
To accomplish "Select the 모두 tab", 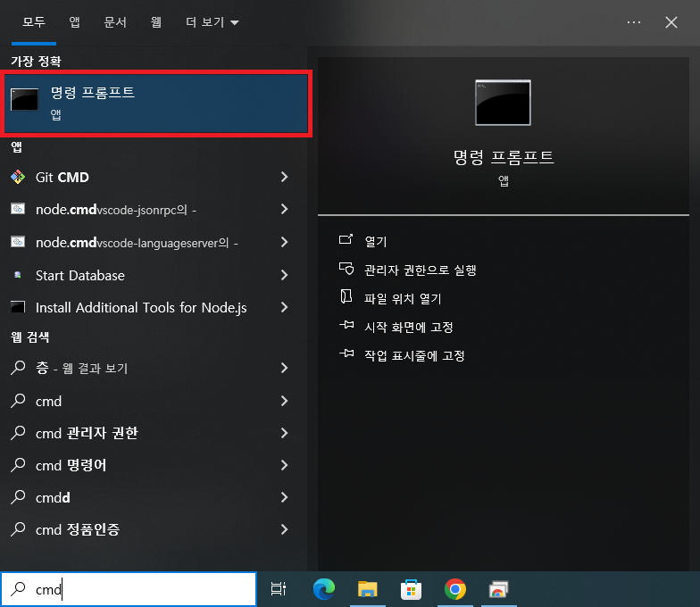I will pyautogui.click(x=34, y=22).
